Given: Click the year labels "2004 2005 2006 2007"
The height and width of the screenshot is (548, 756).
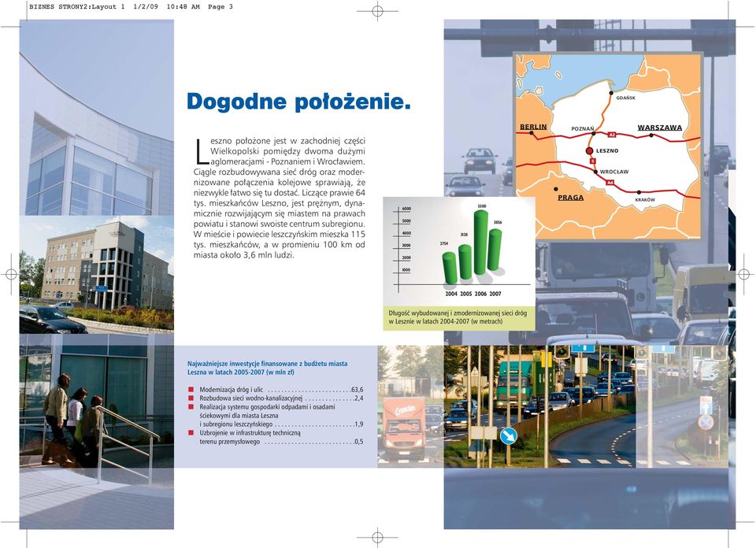Looking at the screenshot, I should click(x=473, y=294).
